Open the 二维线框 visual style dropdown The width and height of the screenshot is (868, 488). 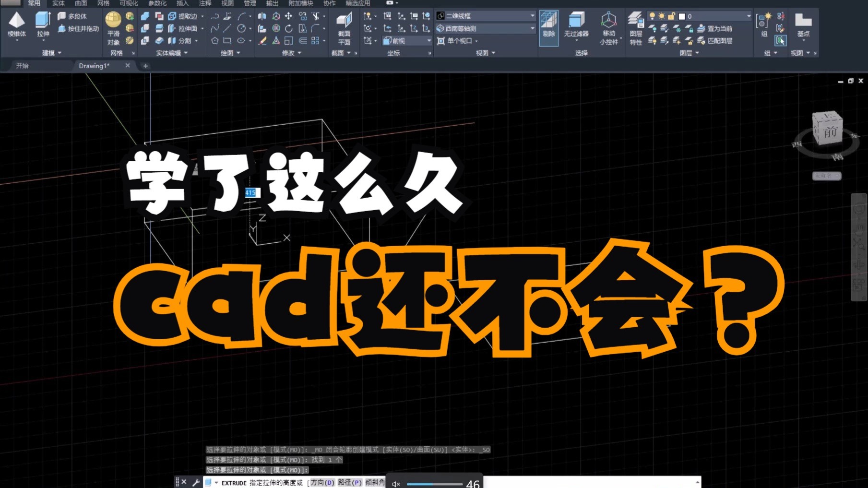click(486, 16)
